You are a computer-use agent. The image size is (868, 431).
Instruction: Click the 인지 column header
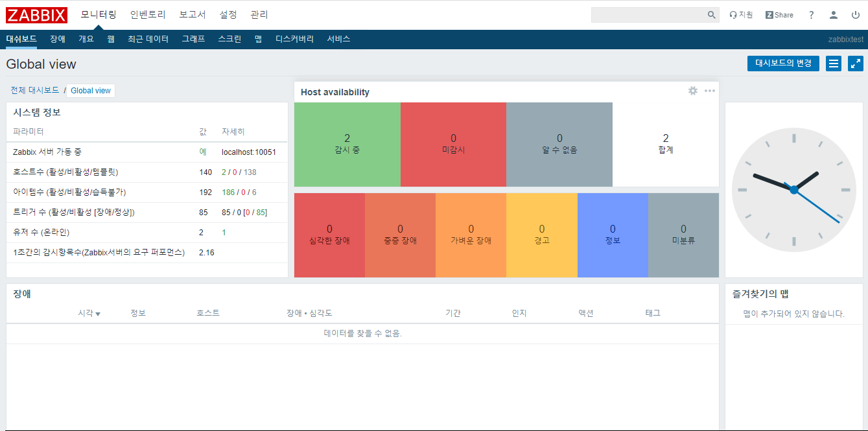coord(519,313)
